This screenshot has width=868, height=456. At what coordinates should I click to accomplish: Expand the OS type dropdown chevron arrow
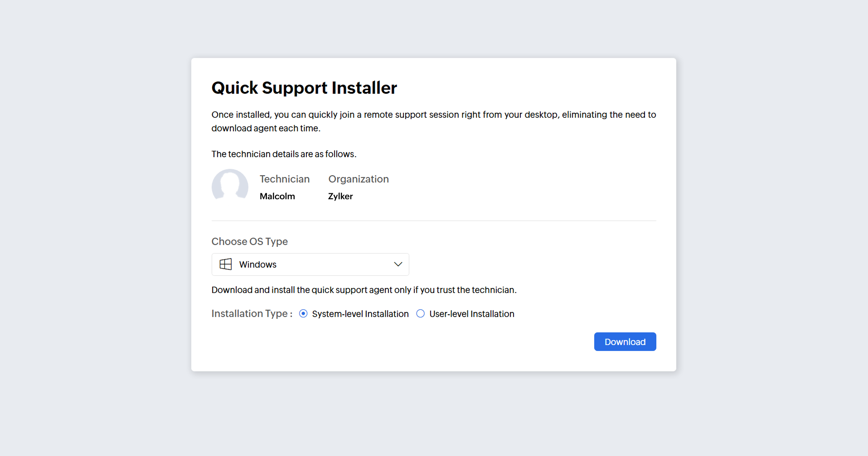(x=398, y=264)
